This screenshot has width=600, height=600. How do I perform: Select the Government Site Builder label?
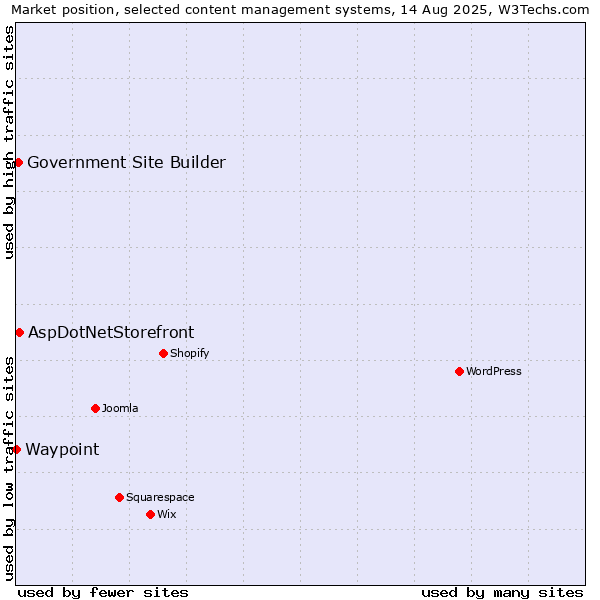[127, 162]
